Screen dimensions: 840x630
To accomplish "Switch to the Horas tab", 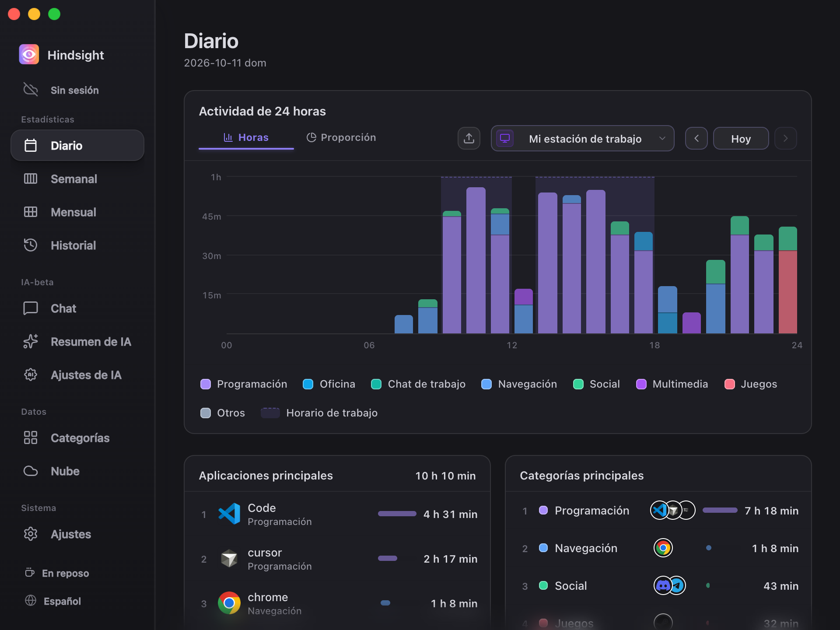I will 246,137.
